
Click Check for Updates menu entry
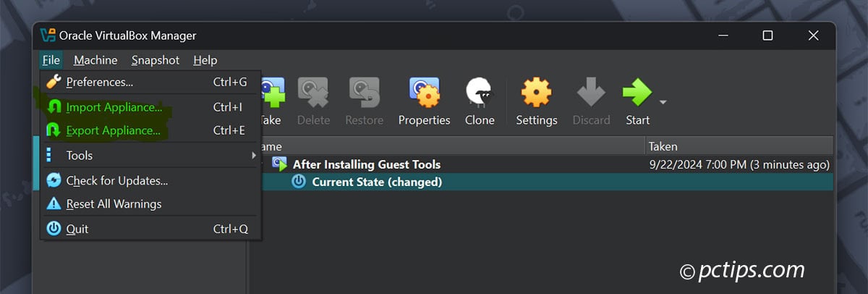pyautogui.click(x=116, y=180)
